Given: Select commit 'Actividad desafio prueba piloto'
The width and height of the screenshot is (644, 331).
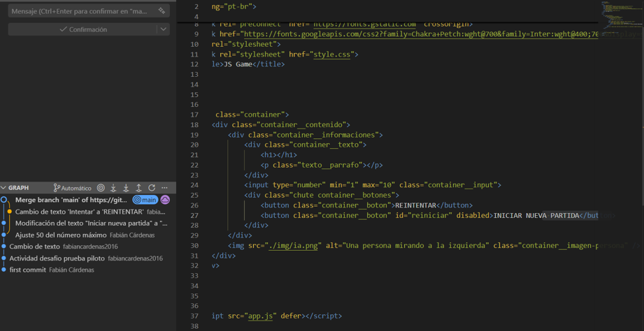Looking at the screenshot, I should [x=88, y=258].
